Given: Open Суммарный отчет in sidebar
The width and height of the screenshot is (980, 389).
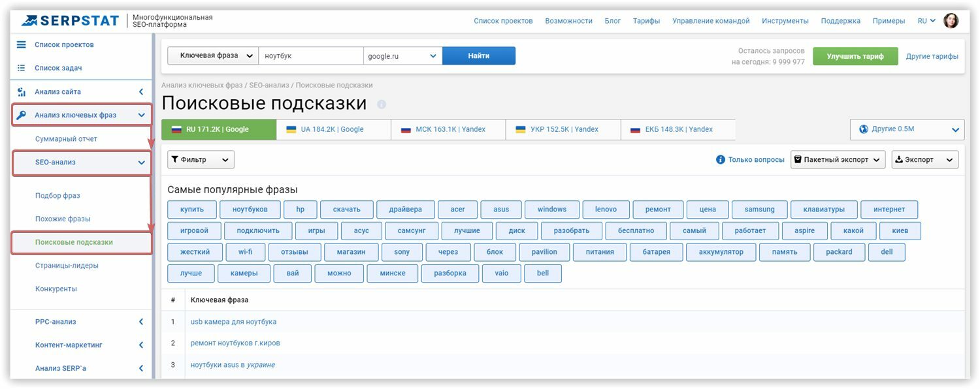Looking at the screenshot, I should pos(66,139).
